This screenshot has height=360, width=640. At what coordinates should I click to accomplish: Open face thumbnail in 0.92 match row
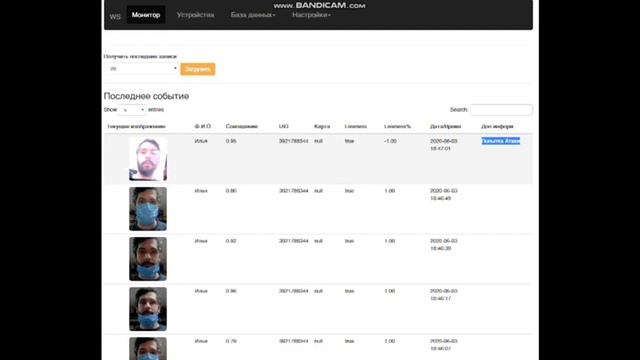(148, 259)
